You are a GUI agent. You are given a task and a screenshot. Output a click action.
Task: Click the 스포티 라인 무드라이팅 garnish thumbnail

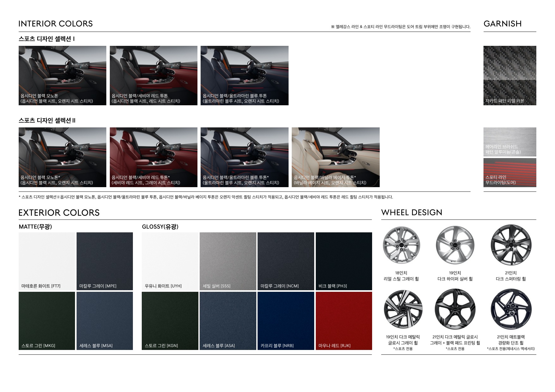[x=509, y=172]
